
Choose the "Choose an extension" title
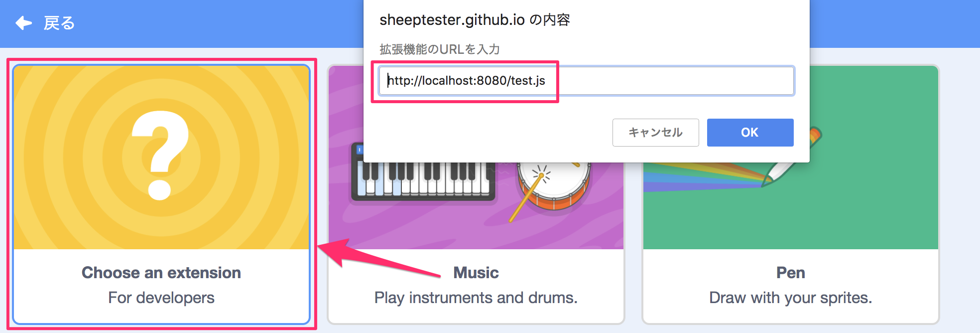(x=161, y=273)
